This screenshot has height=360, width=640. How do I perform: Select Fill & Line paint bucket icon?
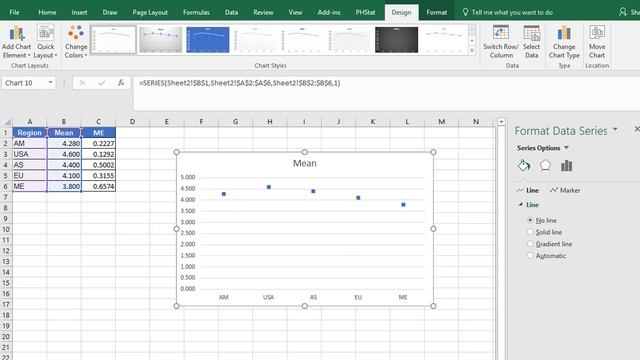(524, 166)
